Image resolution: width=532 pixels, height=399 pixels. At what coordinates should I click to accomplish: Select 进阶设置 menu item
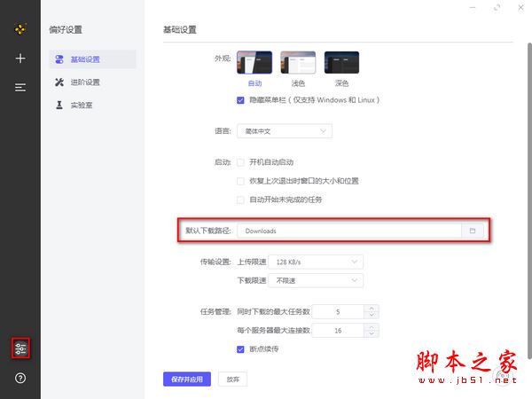coord(92,82)
